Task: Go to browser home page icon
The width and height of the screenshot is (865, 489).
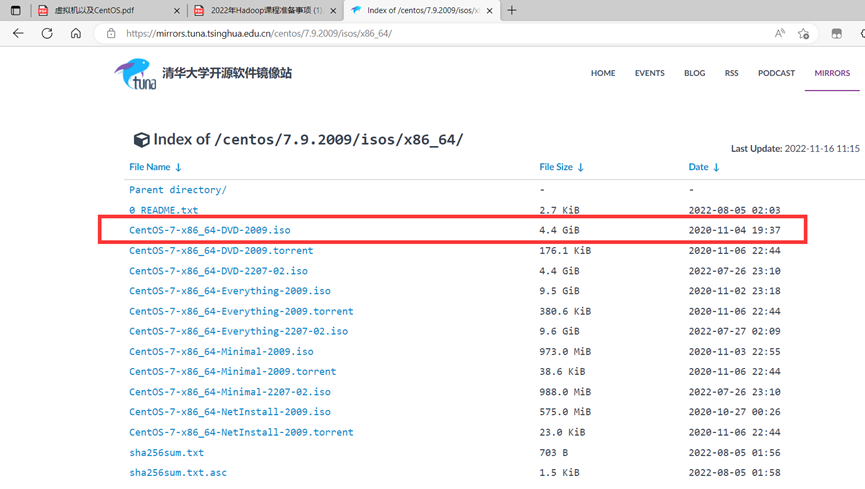Action: (x=76, y=33)
